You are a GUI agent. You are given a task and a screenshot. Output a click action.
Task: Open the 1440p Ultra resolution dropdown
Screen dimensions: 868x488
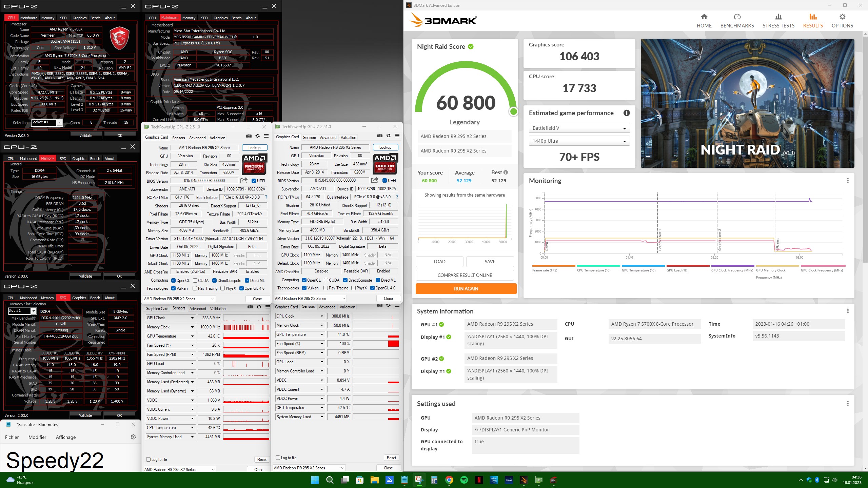579,141
